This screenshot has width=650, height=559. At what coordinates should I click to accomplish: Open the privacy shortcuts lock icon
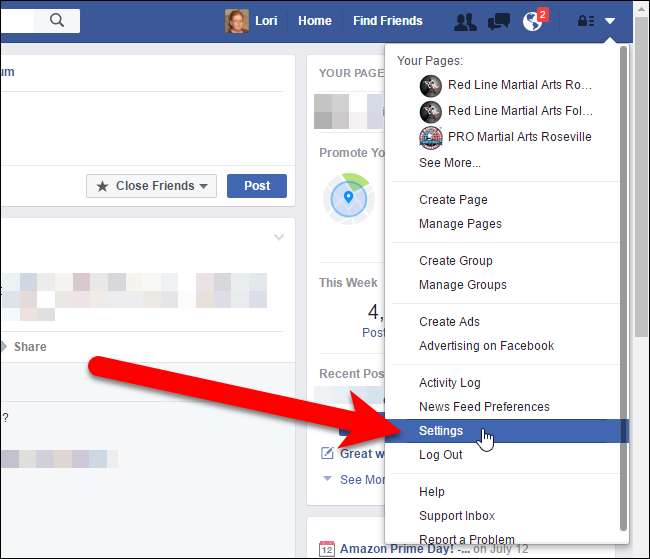586,21
